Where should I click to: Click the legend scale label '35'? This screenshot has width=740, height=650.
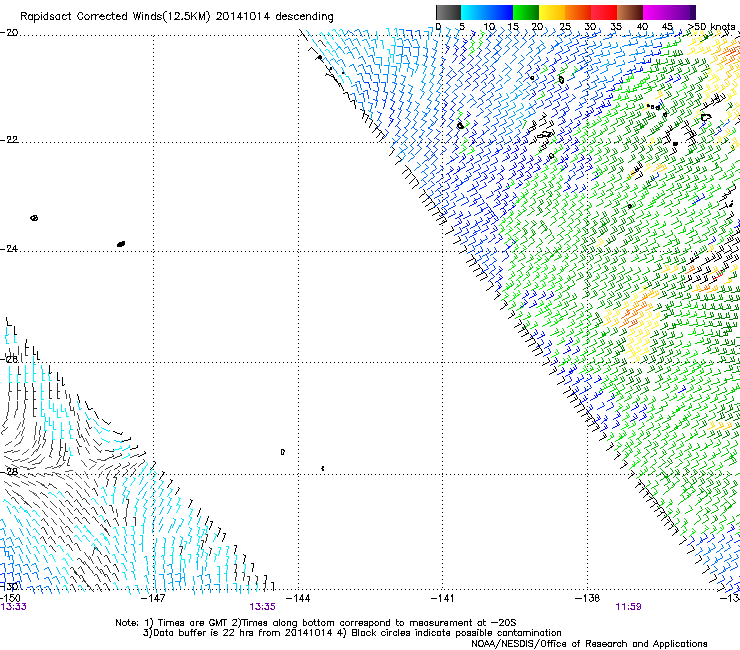tap(616, 27)
